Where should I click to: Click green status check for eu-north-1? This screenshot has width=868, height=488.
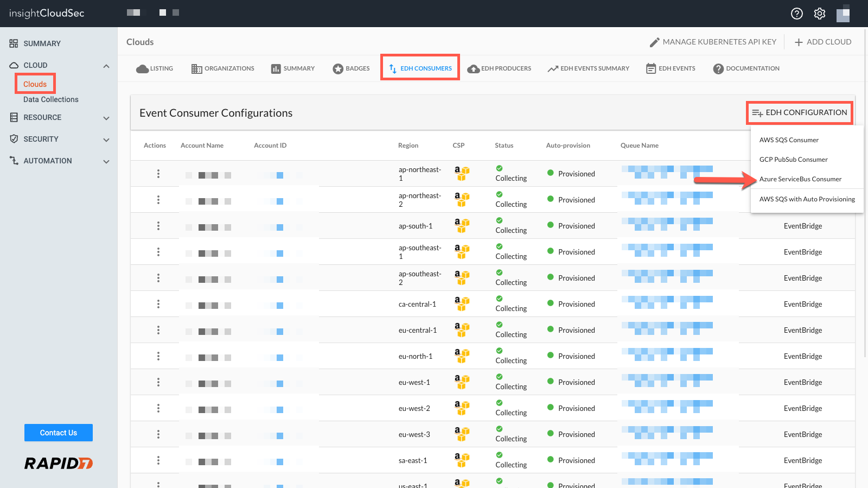pyautogui.click(x=499, y=351)
